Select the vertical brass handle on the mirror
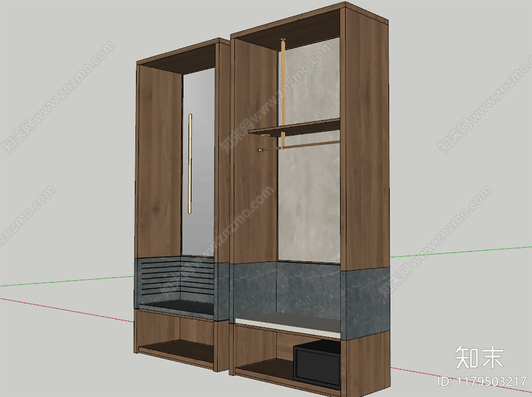Screen dimensions: 532x397 190,164
